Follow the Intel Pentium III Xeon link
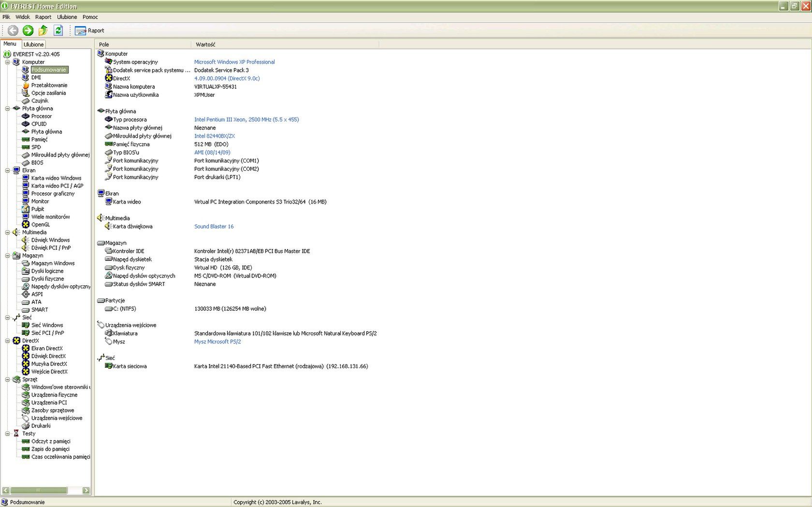 pyautogui.click(x=246, y=119)
